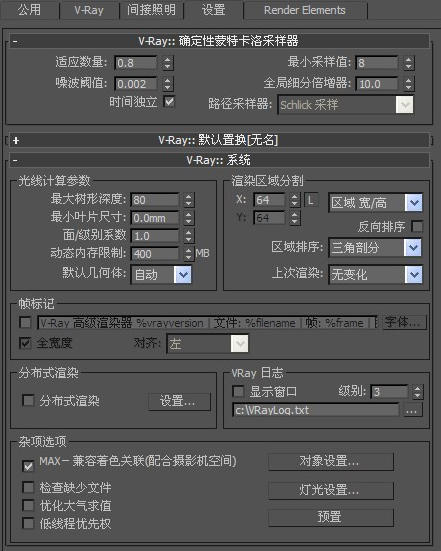Click the 噪波阈值 value field
This screenshot has width=441, height=551.
[136, 84]
